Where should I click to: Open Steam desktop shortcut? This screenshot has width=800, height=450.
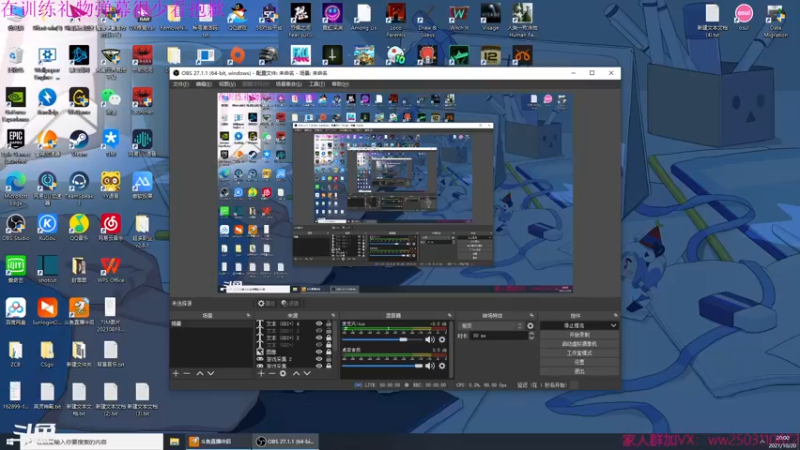tap(79, 142)
